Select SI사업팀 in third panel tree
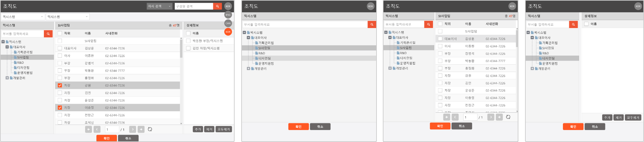This screenshot has height=142, width=644. (x=406, y=48)
